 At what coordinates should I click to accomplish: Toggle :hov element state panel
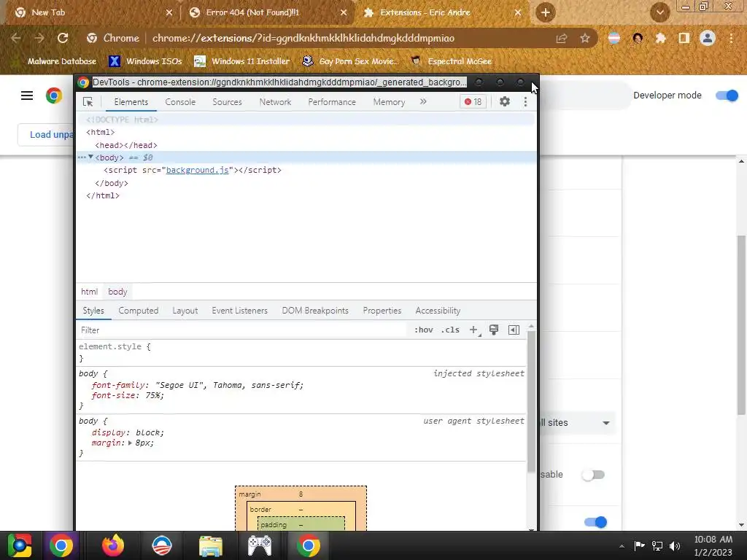coord(424,330)
